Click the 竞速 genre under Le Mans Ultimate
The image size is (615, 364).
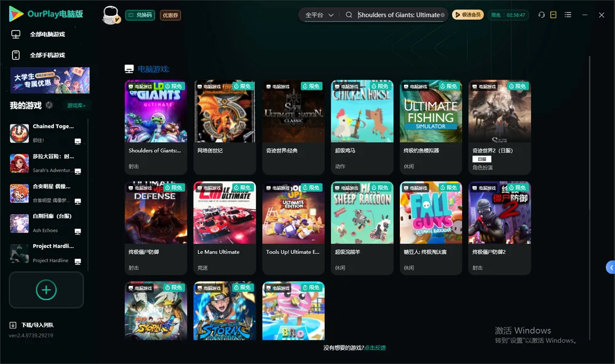click(202, 268)
